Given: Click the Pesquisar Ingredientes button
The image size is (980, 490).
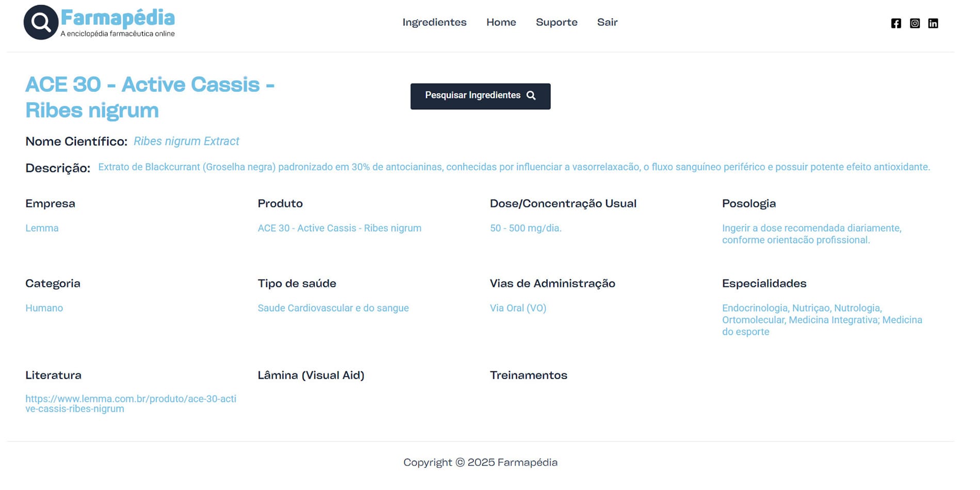Looking at the screenshot, I should pyautogui.click(x=480, y=96).
